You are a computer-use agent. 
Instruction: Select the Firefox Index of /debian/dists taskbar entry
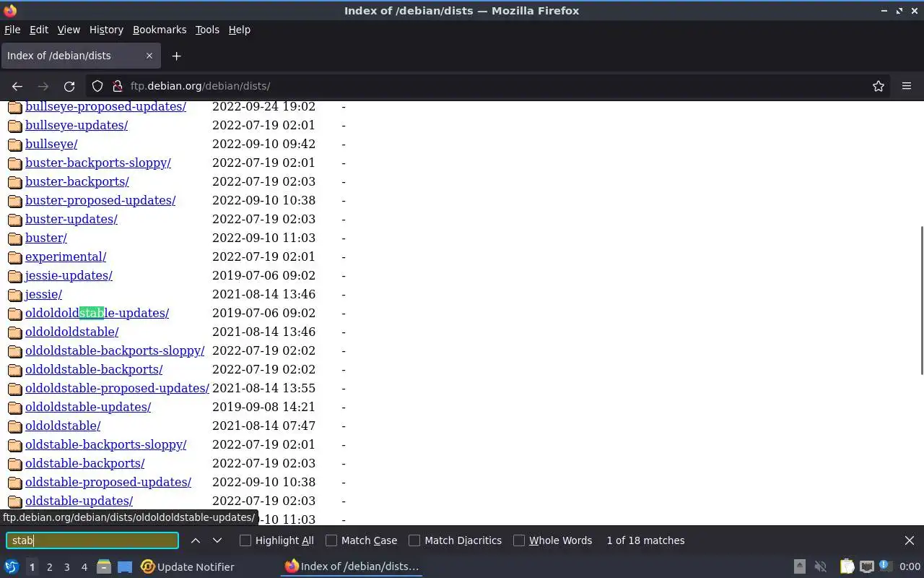click(352, 567)
